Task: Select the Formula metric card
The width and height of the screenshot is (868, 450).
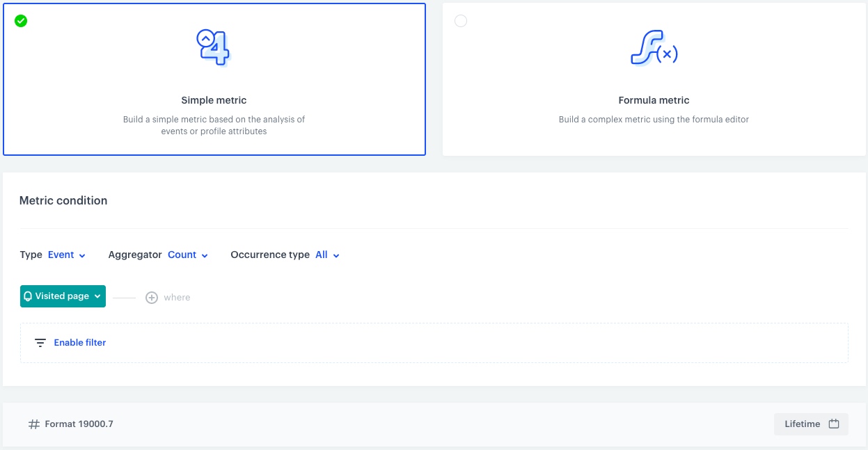Action: (653, 79)
